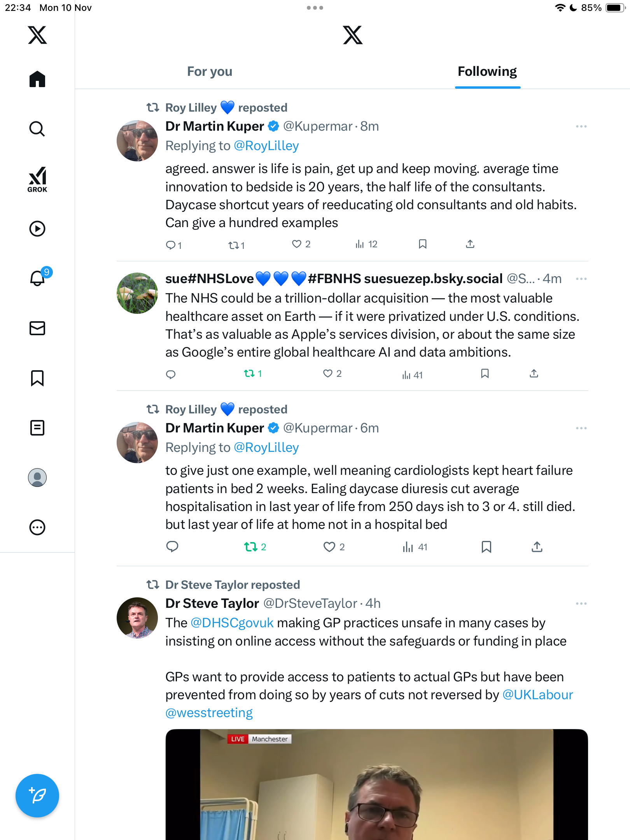Open the Search page

click(x=37, y=129)
